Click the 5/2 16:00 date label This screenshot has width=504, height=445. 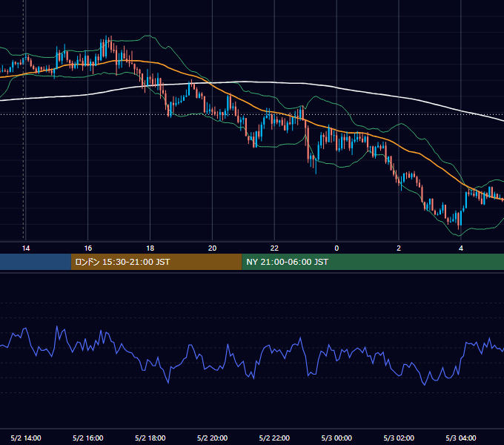[87, 438]
